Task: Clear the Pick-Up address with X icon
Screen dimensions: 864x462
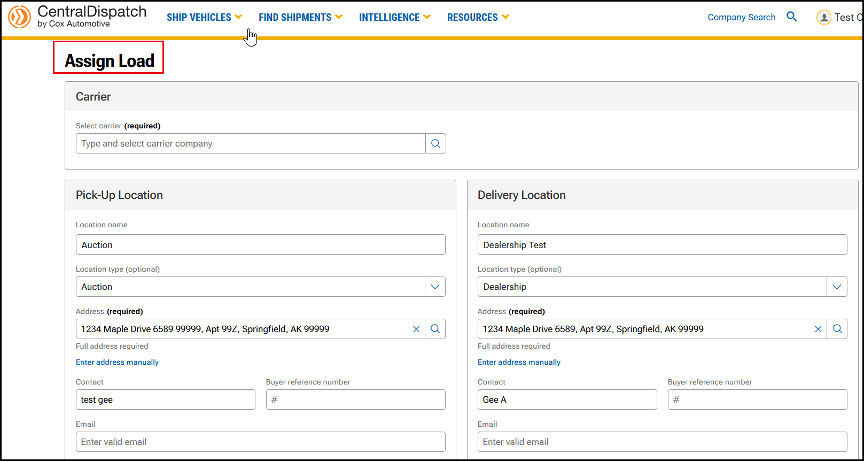Action: (416, 329)
